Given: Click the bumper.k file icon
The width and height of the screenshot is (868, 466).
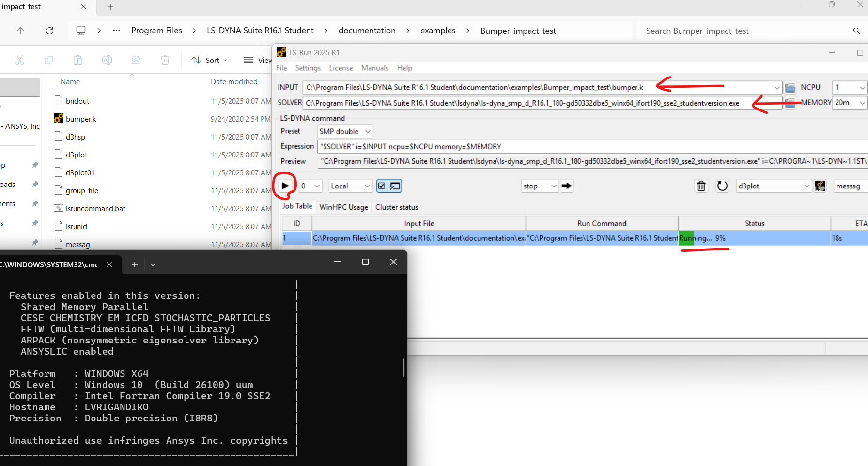Looking at the screenshot, I should (59, 119).
